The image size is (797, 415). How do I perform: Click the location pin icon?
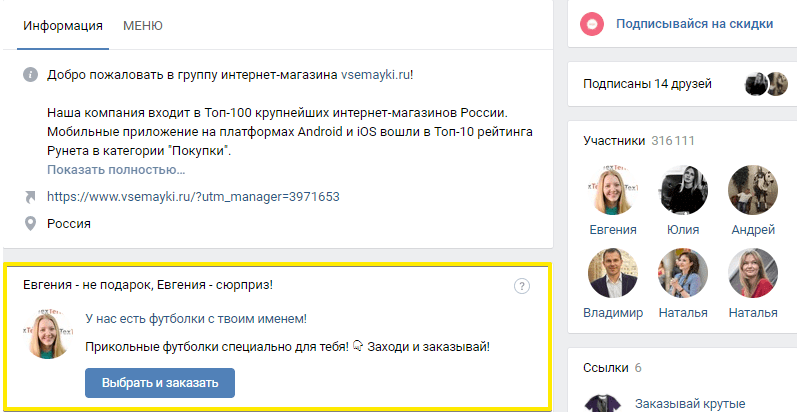click(x=31, y=223)
